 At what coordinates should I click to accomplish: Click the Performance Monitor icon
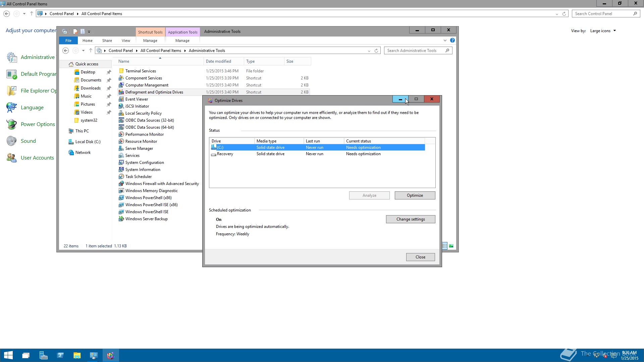coord(121,134)
